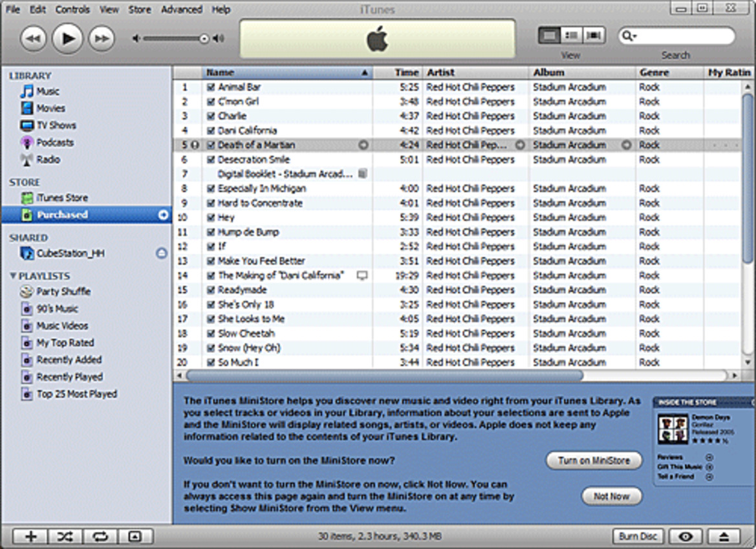Open the Edit menu
The image size is (756, 549).
(38, 10)
